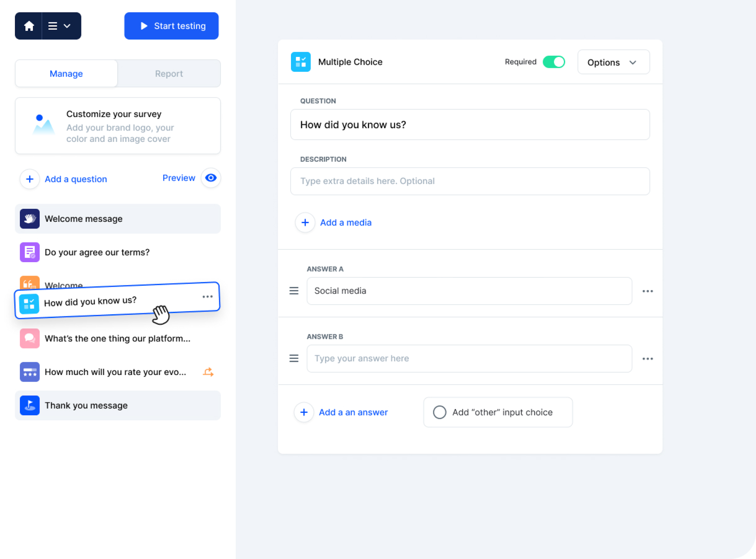The height and width of the screenshot is (559, 756).
Task: Select the Welcome message hand icon
Action: [30, 219]
